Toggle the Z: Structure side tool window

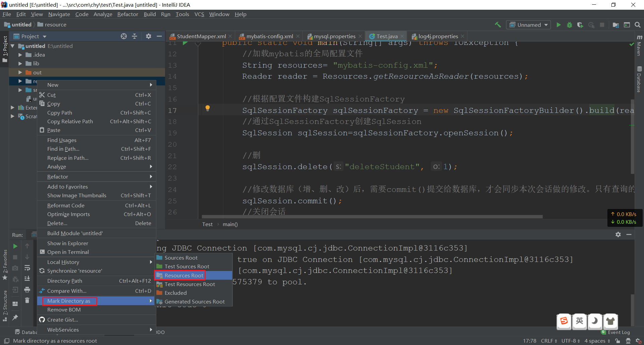(x=5, y=305)
